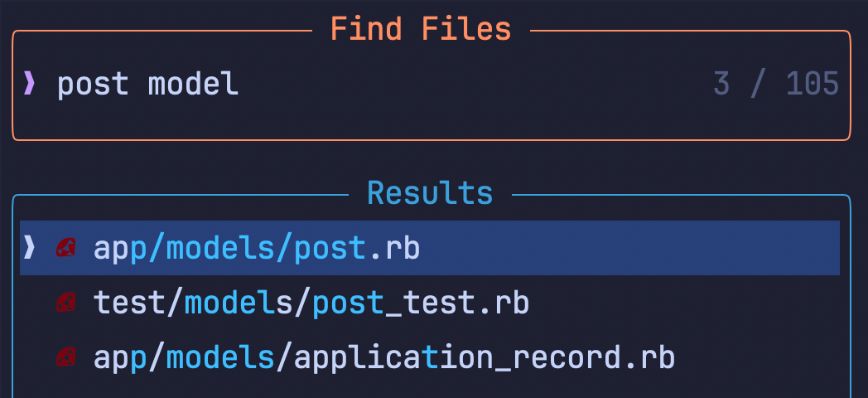Click the 'test' folder segment in second result
This screenshot has width=868, height=398.
click(129, 303)
